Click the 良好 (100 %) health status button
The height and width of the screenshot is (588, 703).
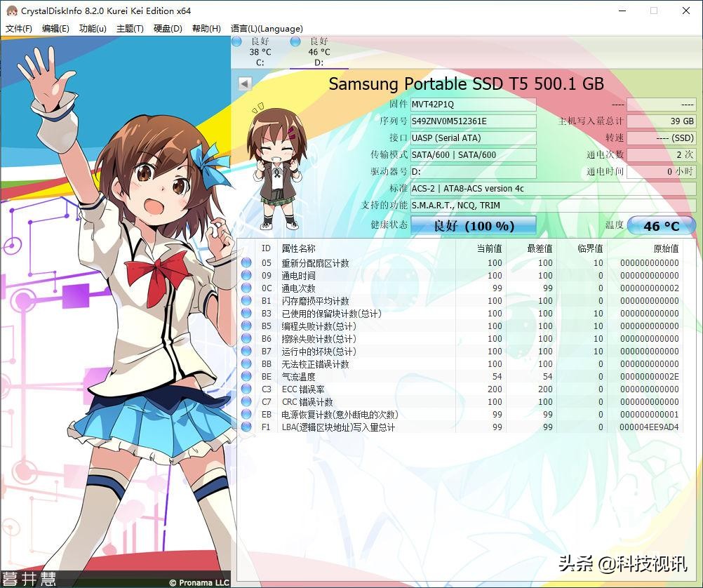tap(474, 225)
